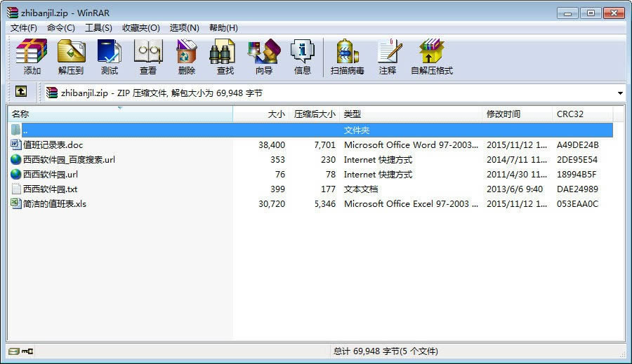Open the 查看 (View) tool
The width and height of the screenshot is (632, 364).
pos(148,57)
